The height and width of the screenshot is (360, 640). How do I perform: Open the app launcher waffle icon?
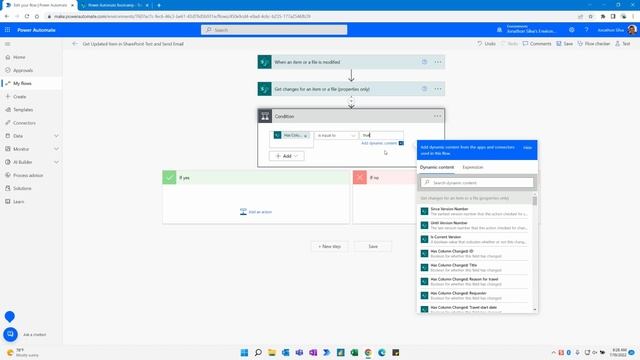7,30
